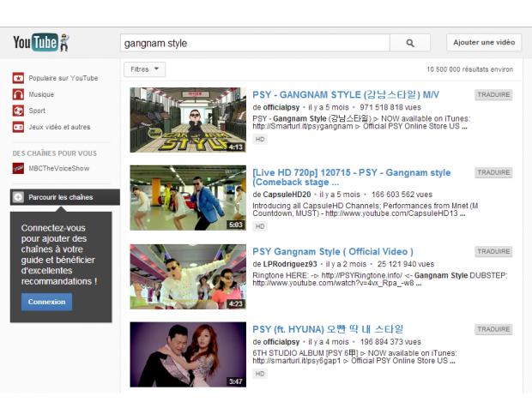
Task: Select Parcourir les chaînes menu item
Action: pos(65,197)
